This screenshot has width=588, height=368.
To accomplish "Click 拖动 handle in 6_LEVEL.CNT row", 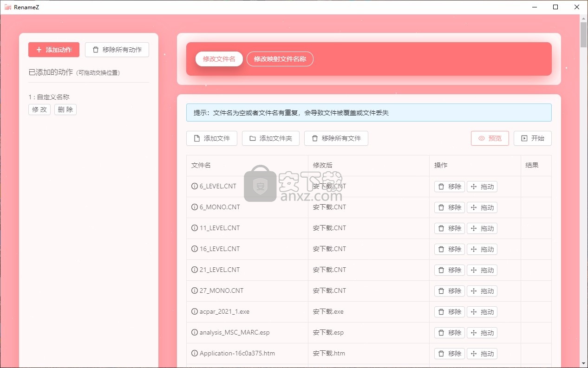I will (x=482, y=187).
